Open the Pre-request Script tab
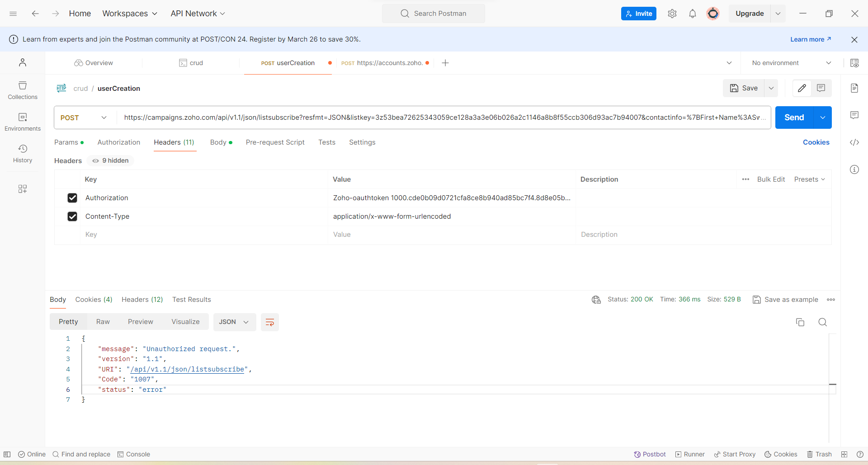This screenshot has height=465, width=868. (275, 142)
